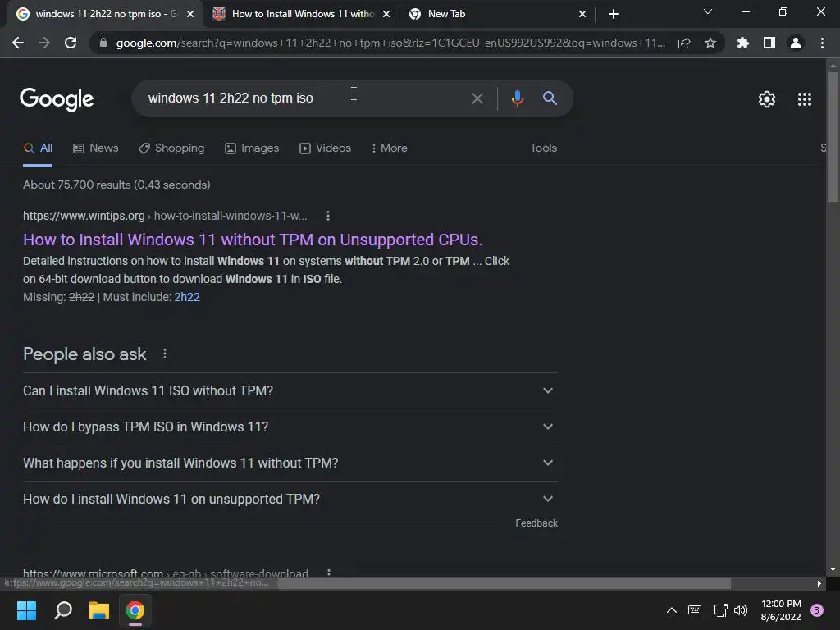The height and width of the screenshot is (630, 840).
Task: Open the notification count badge
Action: tap(817, 610)
